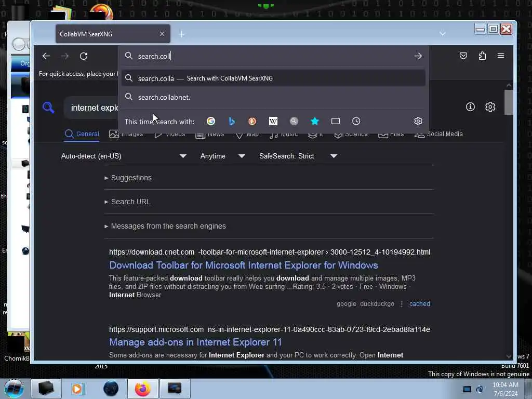532x399 pixels.
Task: Click the volume tray icon
Action: pyautogui.click(x=480, y=389)
